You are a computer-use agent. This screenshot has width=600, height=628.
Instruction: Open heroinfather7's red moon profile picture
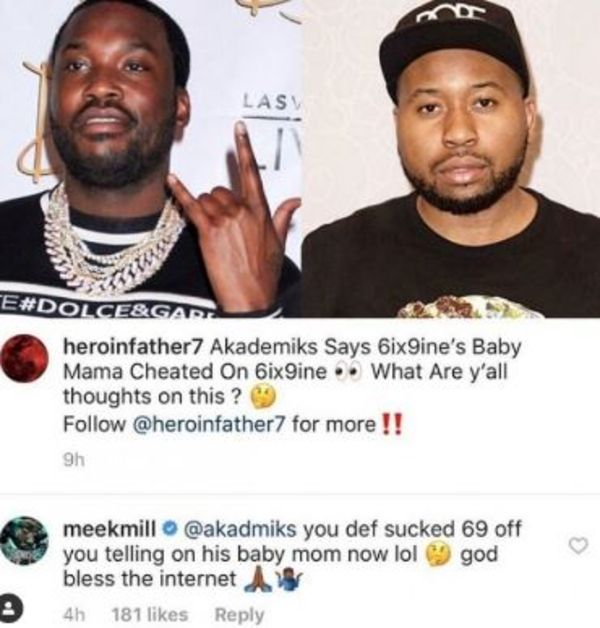(x=24, y=359)
